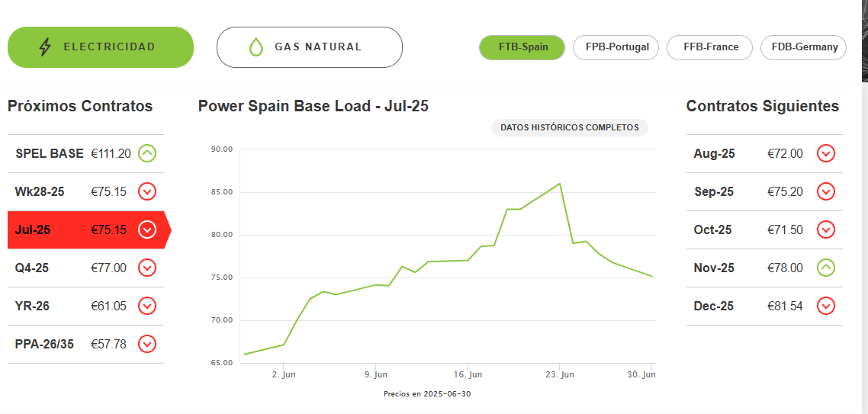Click the chart peak point at 23 Jun
This screenshot has height=414, width=868.
[x=560, y=184]
